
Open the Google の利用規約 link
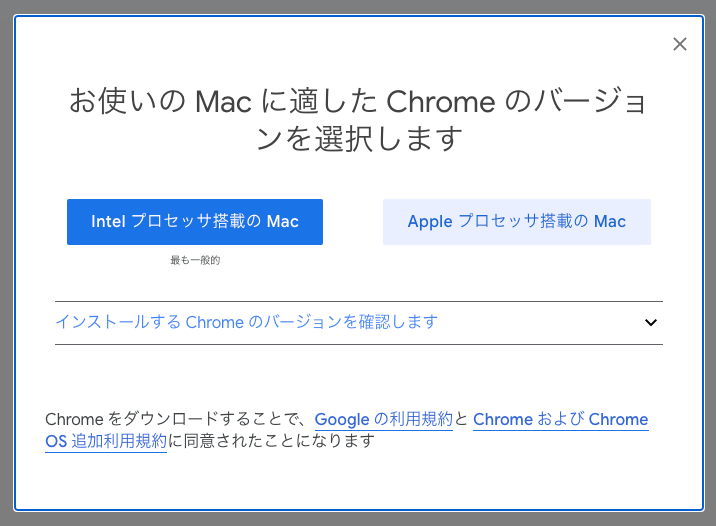point(384,419)
